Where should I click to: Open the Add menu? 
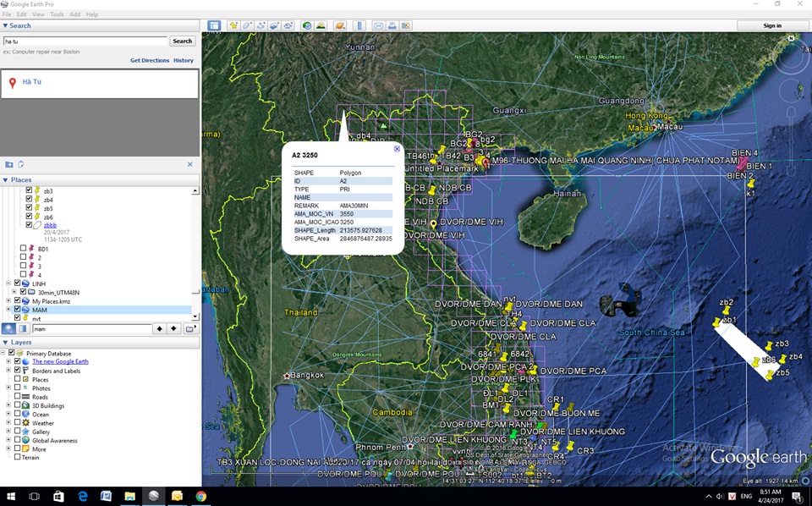point(74,14)
